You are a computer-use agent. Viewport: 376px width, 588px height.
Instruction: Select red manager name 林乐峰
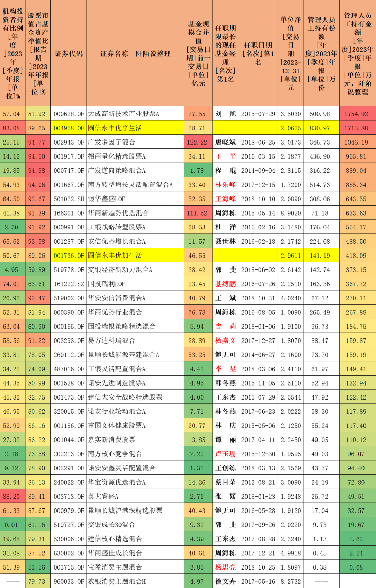[x=225, y=185]
